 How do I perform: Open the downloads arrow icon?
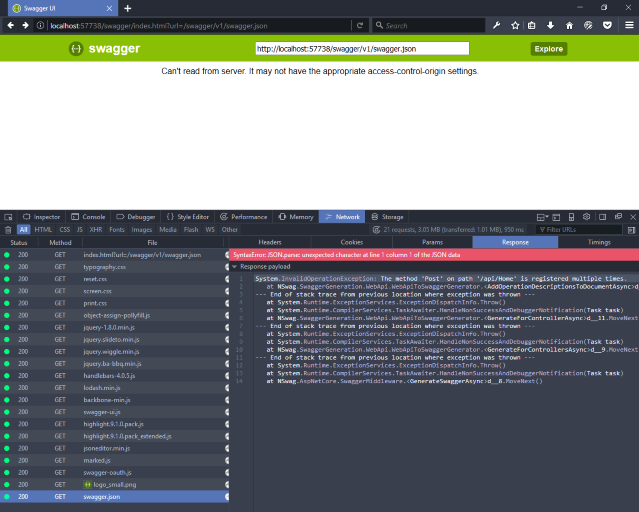(x=550, y=25)
